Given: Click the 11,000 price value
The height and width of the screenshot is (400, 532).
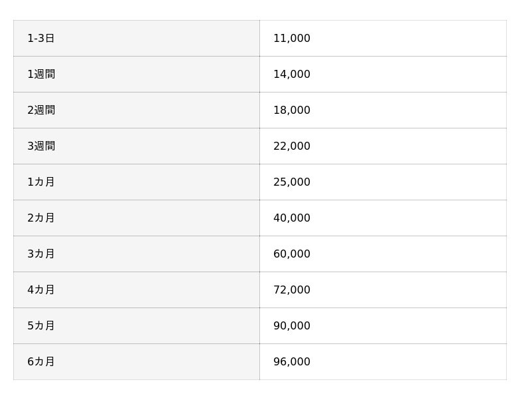Looking at the screenshot, I should [x=292, y=39].
